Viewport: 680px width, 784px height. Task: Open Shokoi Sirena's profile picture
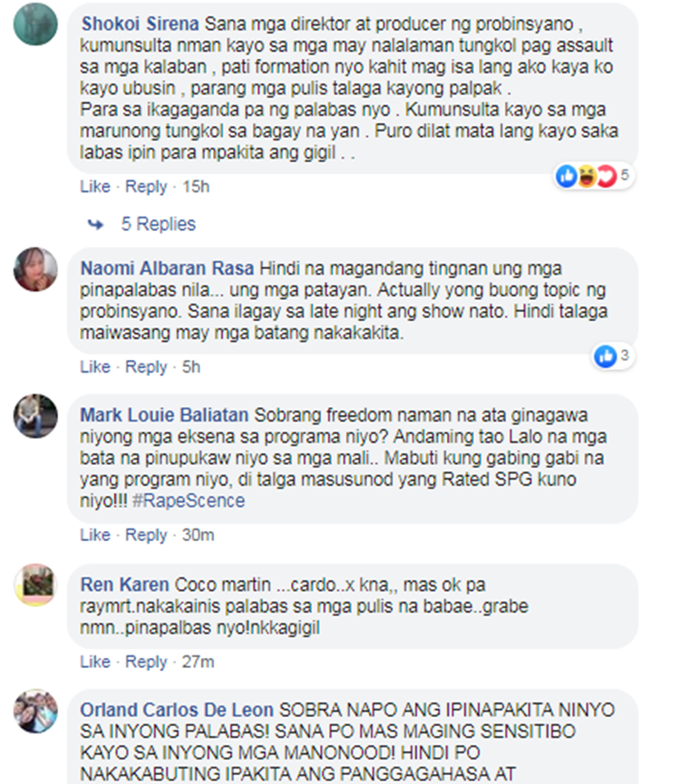35,24
